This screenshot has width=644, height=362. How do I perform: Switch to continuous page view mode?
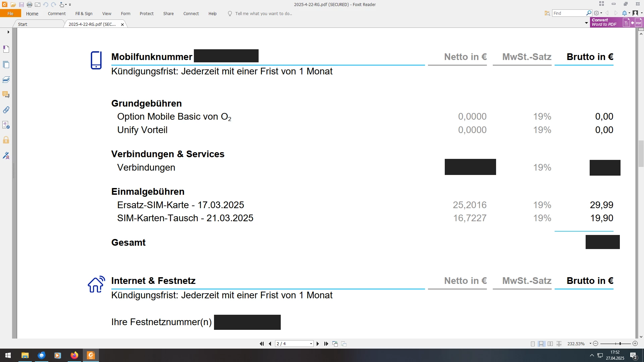[541, 344]
